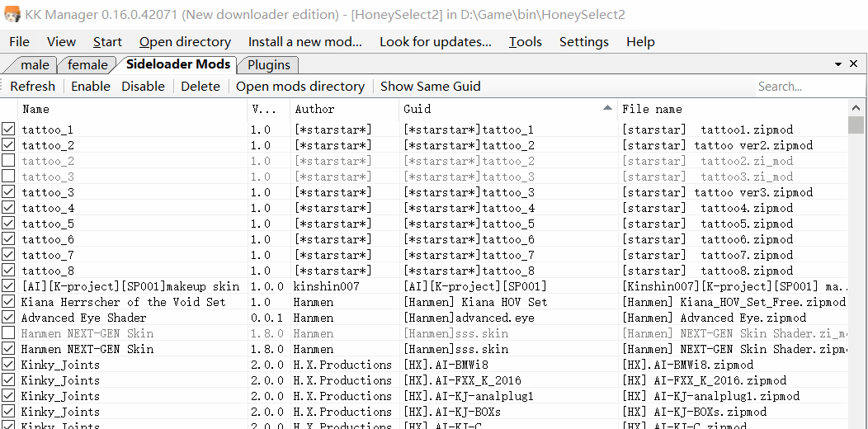Switch to the female tab
This screenshot has width=868, height=429.
87,65
